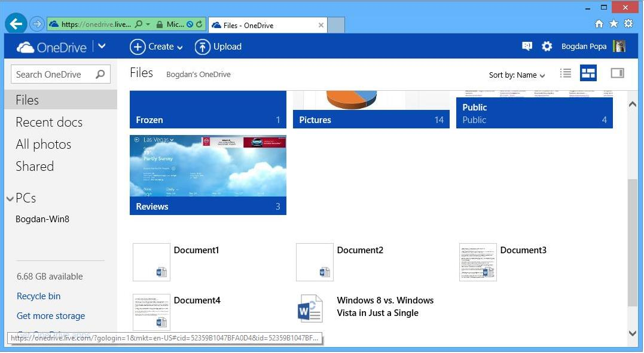Expand the Create dropdown menu
The image size is (644, 353).
click(180, 48)
